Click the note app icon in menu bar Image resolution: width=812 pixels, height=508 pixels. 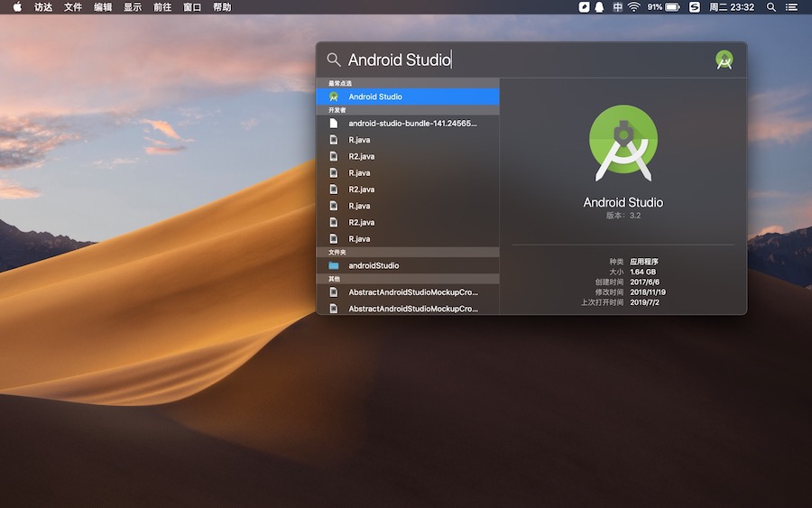coord(584,6)
